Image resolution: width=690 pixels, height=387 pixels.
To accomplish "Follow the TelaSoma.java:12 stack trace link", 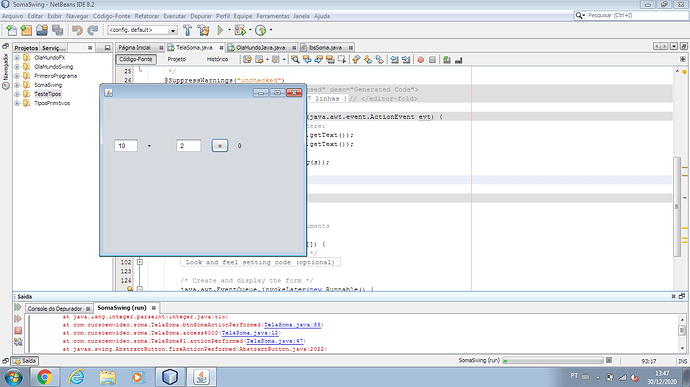I will (250, 333).
